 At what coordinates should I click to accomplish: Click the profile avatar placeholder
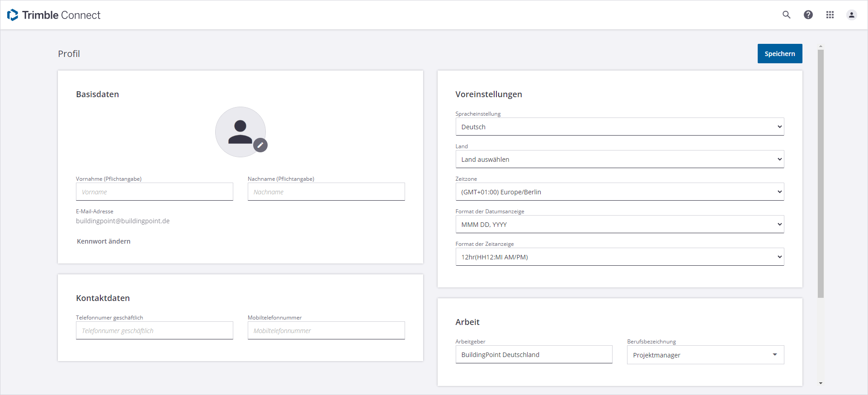click(x=240, y=132)
